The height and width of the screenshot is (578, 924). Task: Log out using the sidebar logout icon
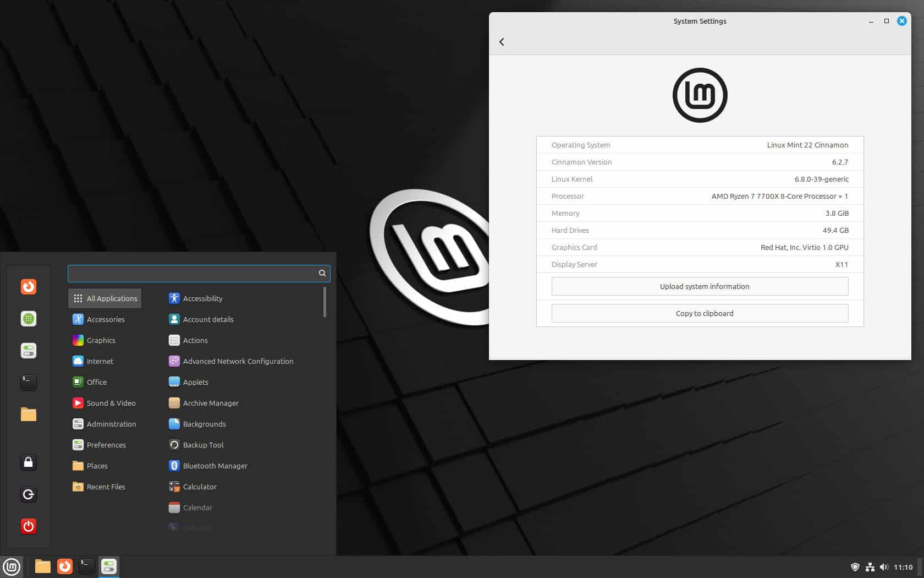tap(28, 494)
